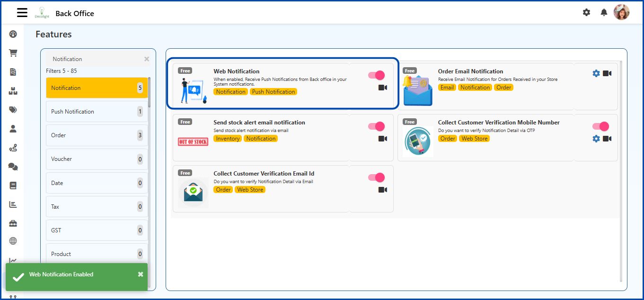Open the chat messages icon in sidebar
This screenshot has width=644, height=300.
13,167
